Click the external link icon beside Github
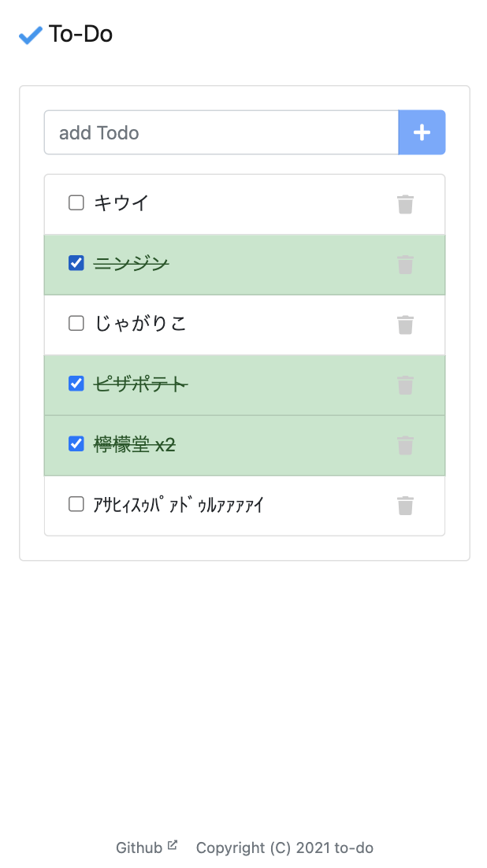Image resolution: width=487 pixels, height=868 pixels. point(171,844)
